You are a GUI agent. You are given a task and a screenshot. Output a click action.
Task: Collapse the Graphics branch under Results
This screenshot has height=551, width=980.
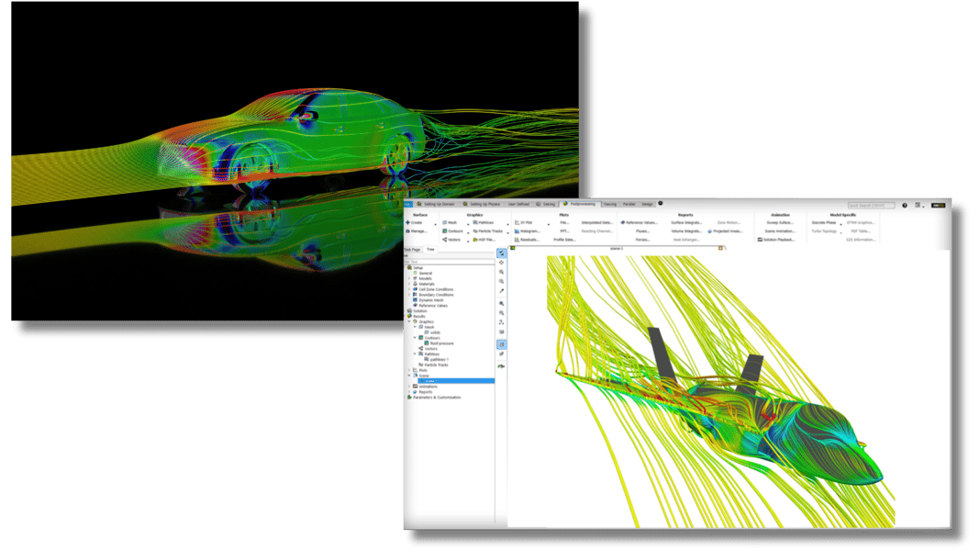tap(410, 321)
